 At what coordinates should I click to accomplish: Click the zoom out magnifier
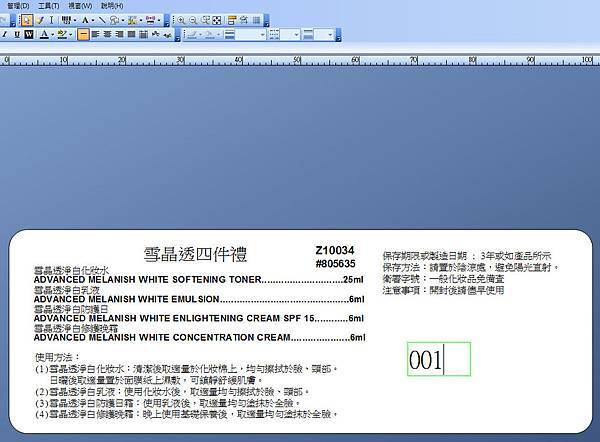tap(193, 20)
